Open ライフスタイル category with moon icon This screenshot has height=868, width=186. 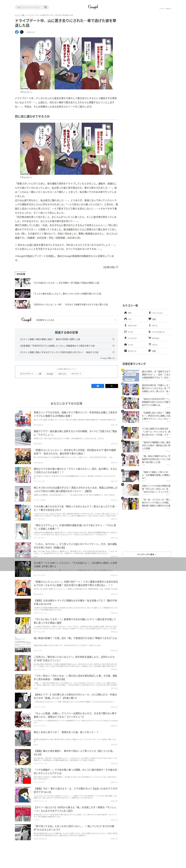[x=159, y=332]
